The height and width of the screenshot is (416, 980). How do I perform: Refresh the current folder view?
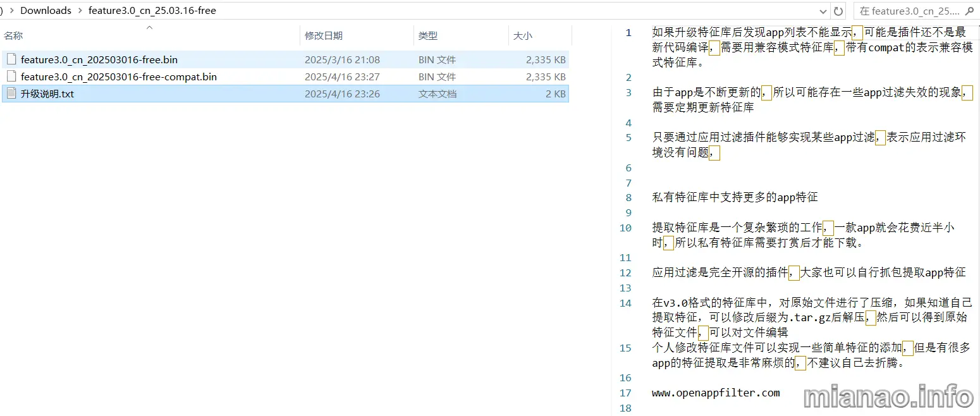pyautogui.click(x=838, y=11)
